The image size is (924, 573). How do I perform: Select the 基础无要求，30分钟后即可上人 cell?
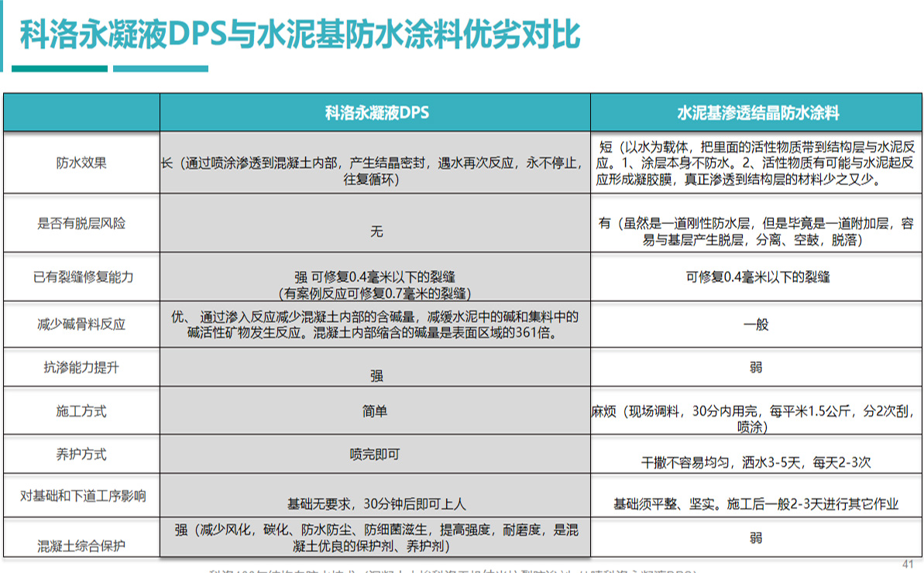click(x=376, y=504)
